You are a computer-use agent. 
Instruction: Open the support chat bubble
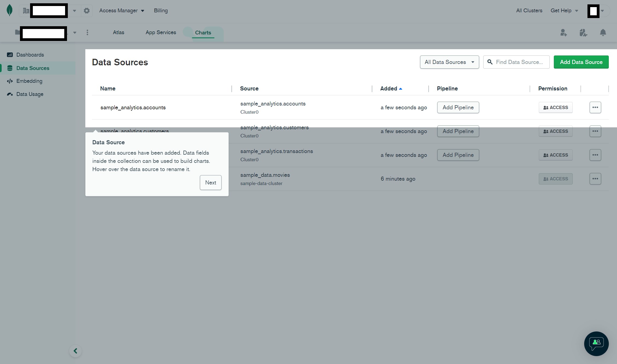tap(596, 344)
